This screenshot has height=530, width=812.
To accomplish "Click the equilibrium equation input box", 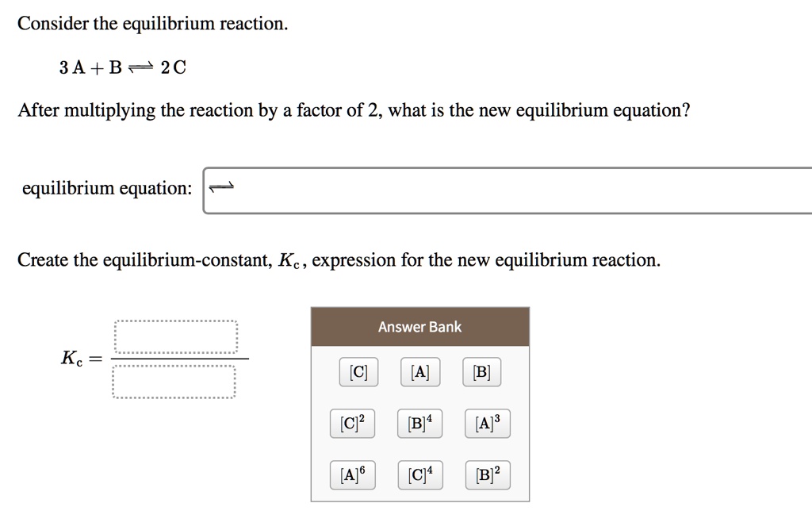I will pos(476,188).
